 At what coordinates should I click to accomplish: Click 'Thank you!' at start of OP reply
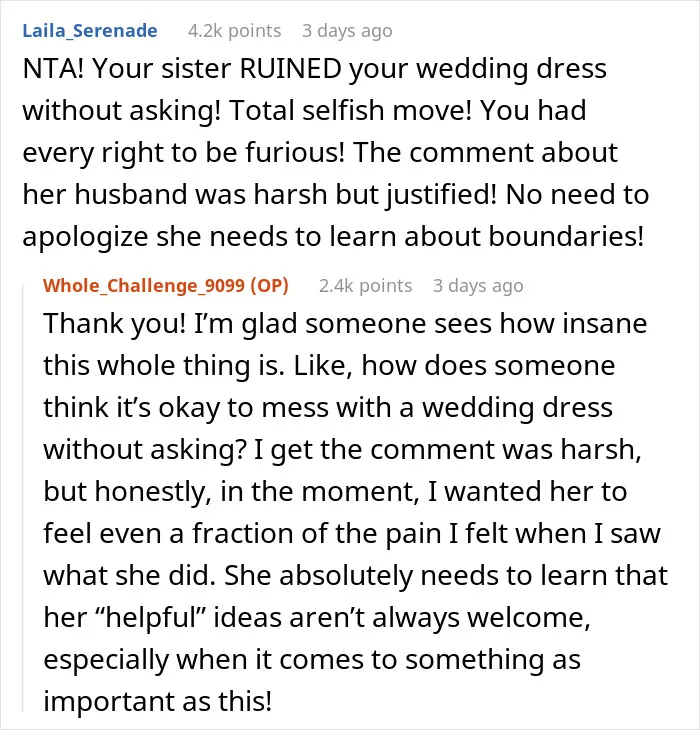[x=114, y=323]
